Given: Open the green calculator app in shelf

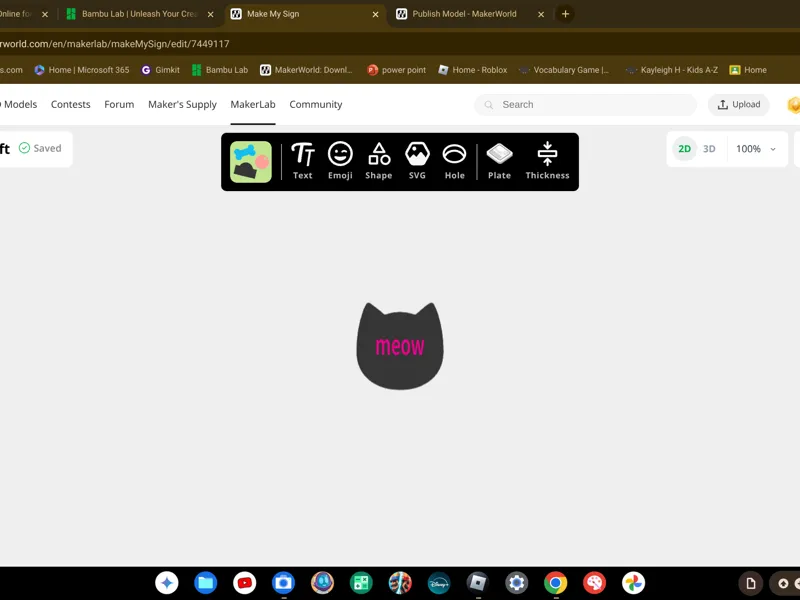Looking at the screenshot, I should [361, 583].
